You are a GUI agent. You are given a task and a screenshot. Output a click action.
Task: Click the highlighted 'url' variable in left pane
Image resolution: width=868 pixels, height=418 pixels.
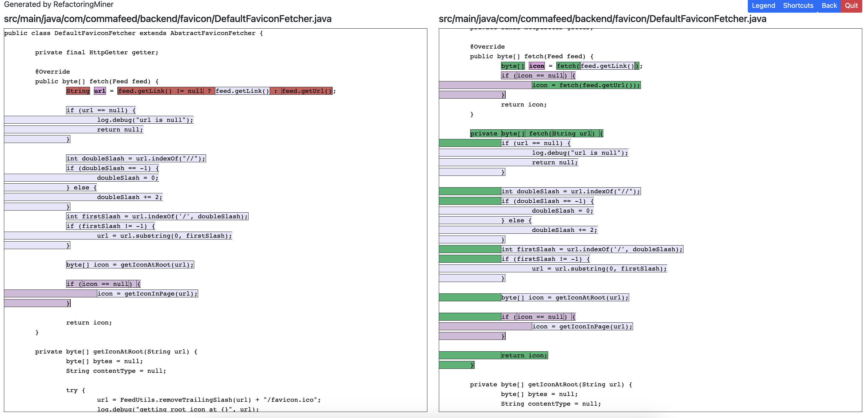coord(99,90)
